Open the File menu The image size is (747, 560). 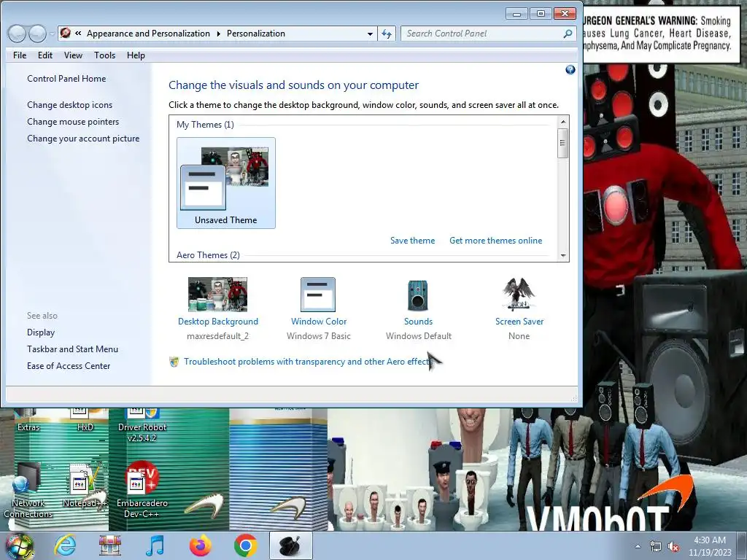pyautogui.click(x=20, y=55)
